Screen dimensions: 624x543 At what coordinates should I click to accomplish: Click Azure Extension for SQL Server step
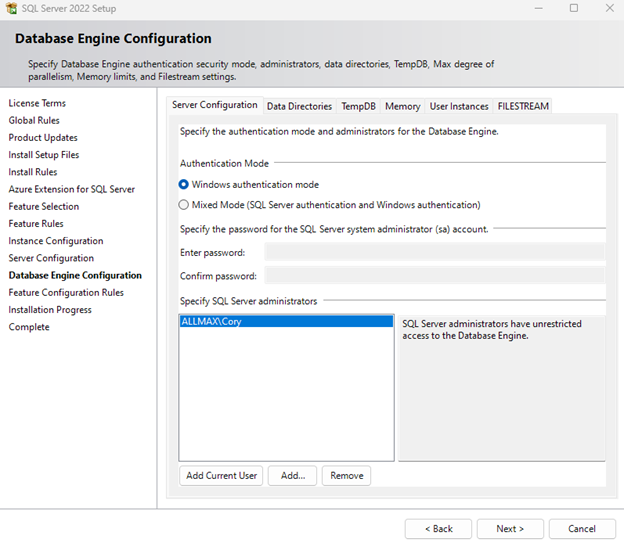[72, 189]
